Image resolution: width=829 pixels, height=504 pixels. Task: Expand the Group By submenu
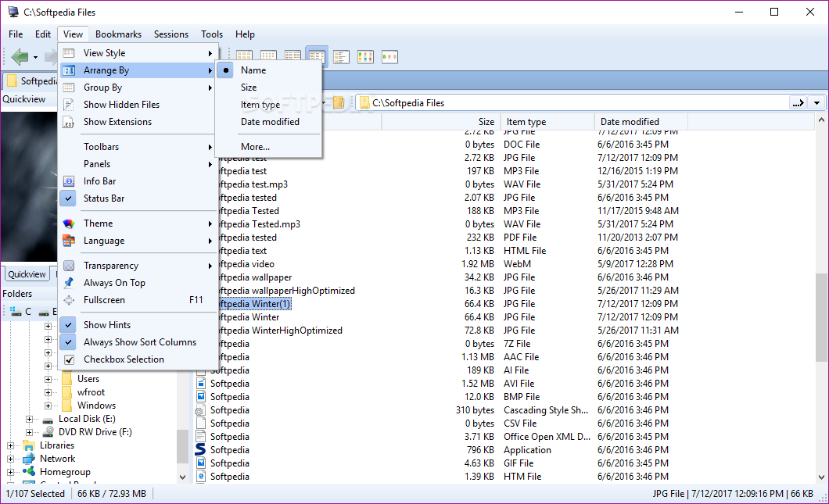point(138,88)
